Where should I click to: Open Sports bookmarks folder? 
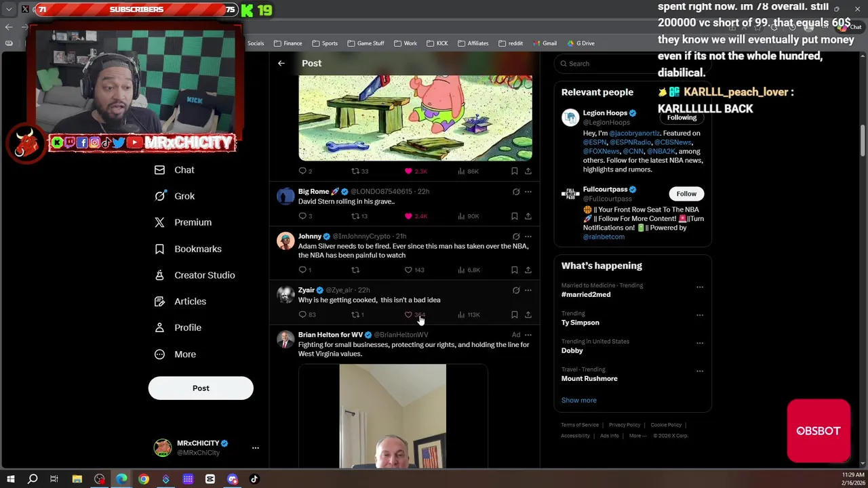point(325,43)
